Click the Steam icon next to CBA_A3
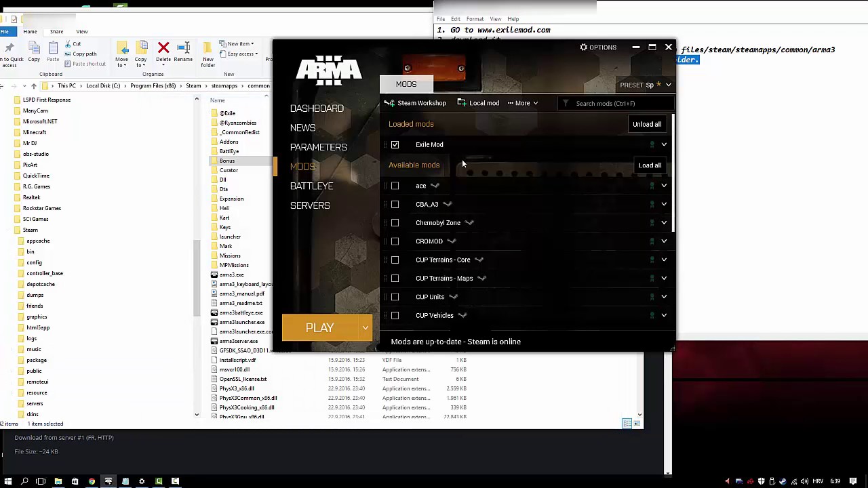Screen dimensions: 868x488 click(x=447, y=204)
